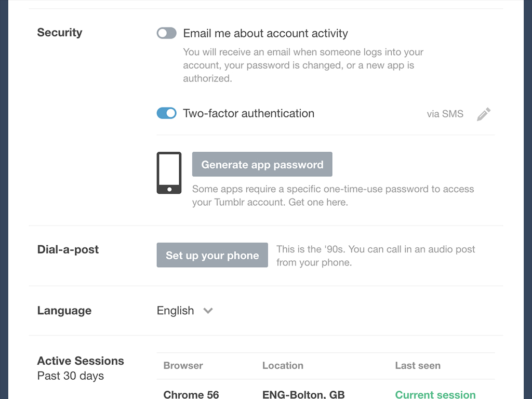Open the English language selector
The width and height of the screenshot is (532, 399).
176,311
